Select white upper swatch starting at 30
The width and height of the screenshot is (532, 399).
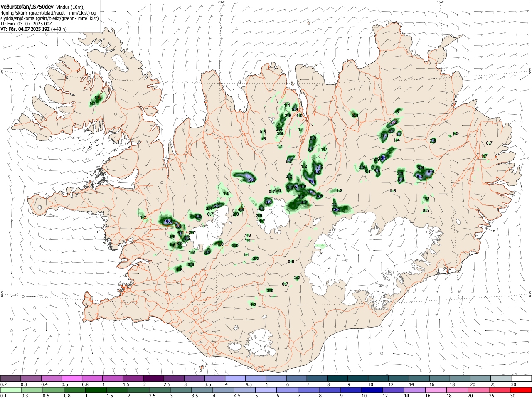coord(520,378)
